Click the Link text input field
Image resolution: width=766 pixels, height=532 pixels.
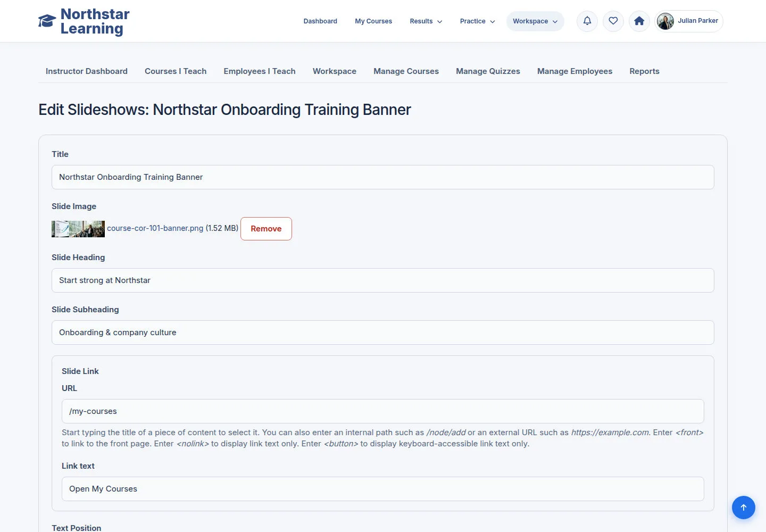[383, 489]
